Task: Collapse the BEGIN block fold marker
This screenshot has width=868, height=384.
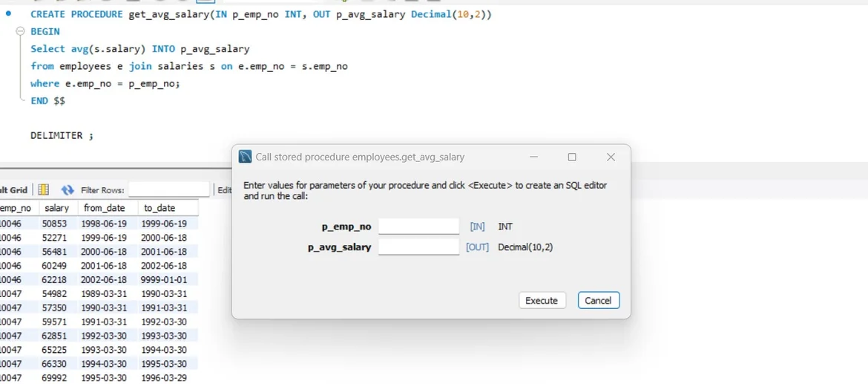Action: tap(20, 32)
